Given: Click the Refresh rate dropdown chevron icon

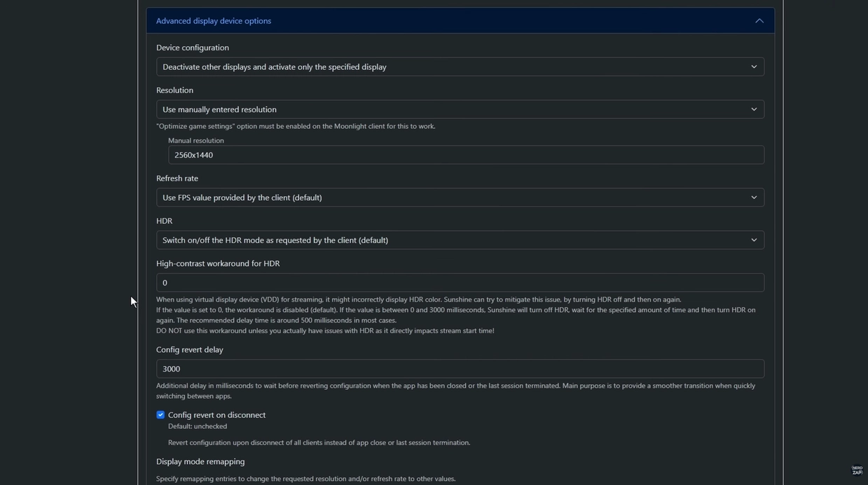Looking at the screenshot, I should tap(754, 198).
